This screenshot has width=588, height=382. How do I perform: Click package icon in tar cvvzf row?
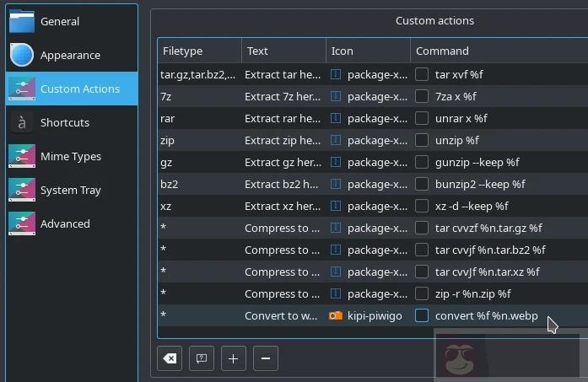(x=336, y=228)
